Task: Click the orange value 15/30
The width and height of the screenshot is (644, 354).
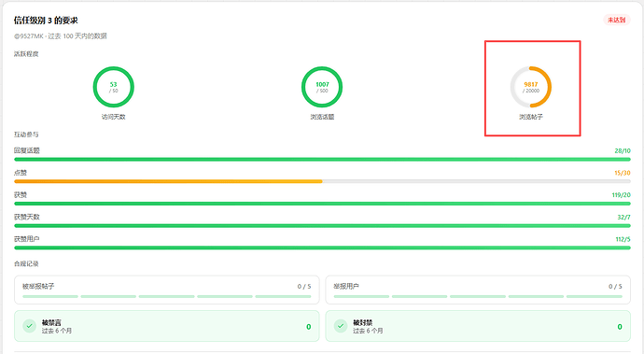Action: coord(623,173)
